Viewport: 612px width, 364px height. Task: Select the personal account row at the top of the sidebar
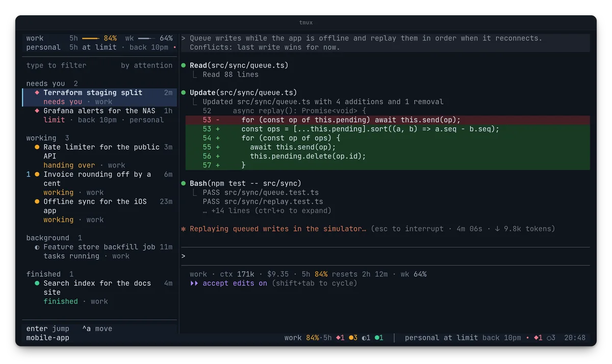[99, 47]
